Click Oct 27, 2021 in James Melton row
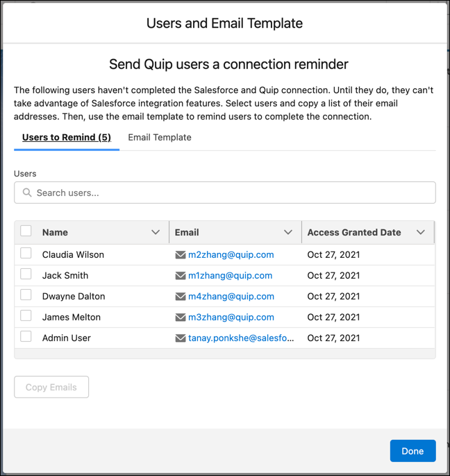The height and width of the screenshot is (476, 450). point(333,318)
